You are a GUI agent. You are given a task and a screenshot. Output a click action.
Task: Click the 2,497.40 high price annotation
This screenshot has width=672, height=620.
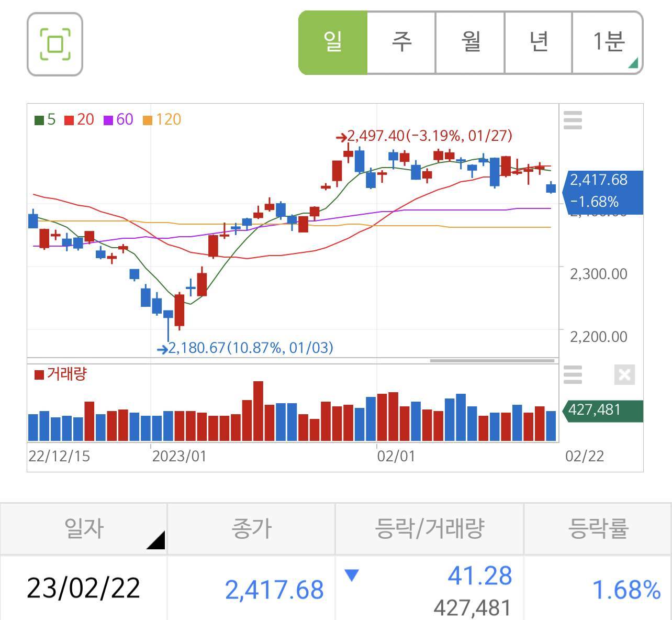pos(424,136)
